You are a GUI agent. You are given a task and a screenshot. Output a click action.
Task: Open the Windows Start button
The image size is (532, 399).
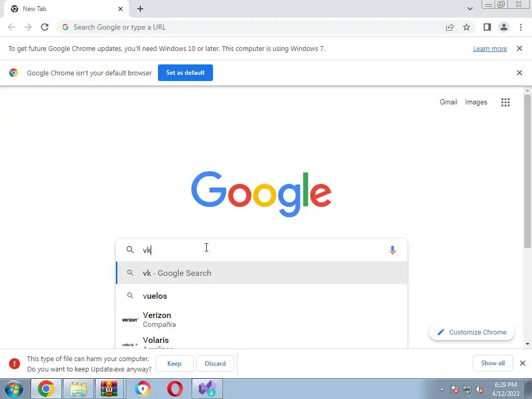click(x=14, y=389)
